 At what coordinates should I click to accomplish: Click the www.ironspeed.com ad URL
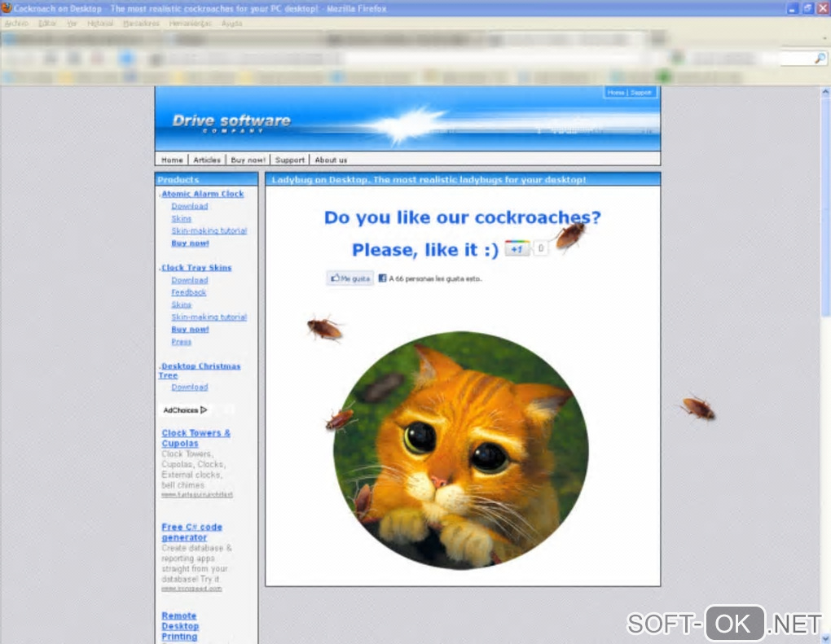[x=191, y=589]
